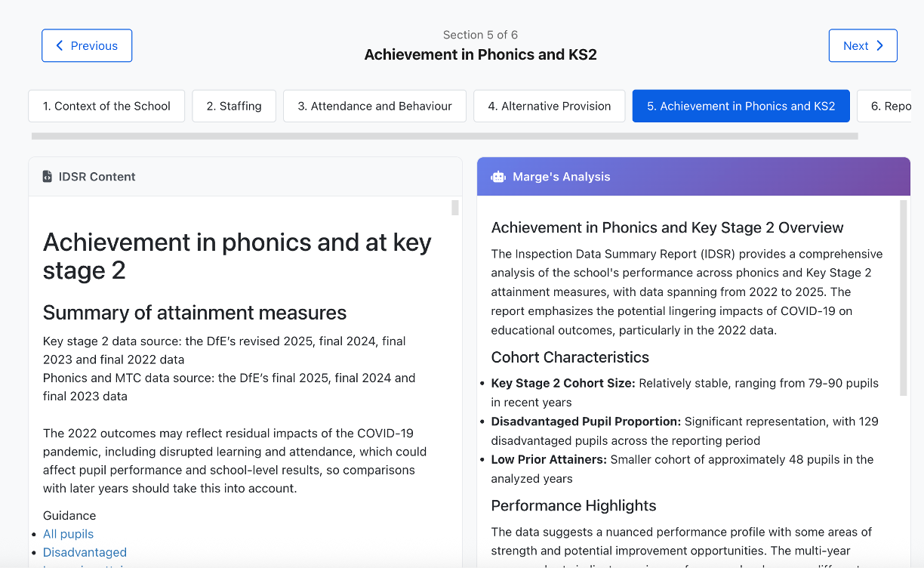The width and height of the screenshot is (924, 568).
Task: Switch to the Staffing tab
Action: coord(234,106)
